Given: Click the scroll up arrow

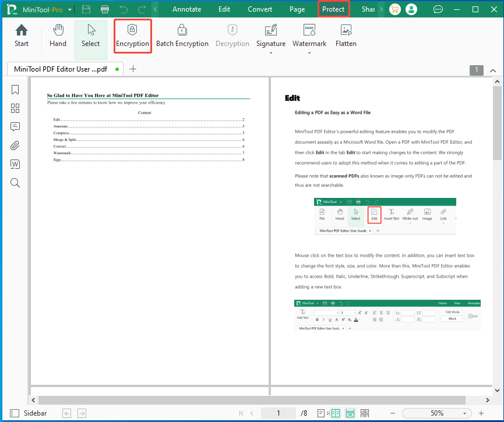Looking at the screenshot, I should 497,81.
